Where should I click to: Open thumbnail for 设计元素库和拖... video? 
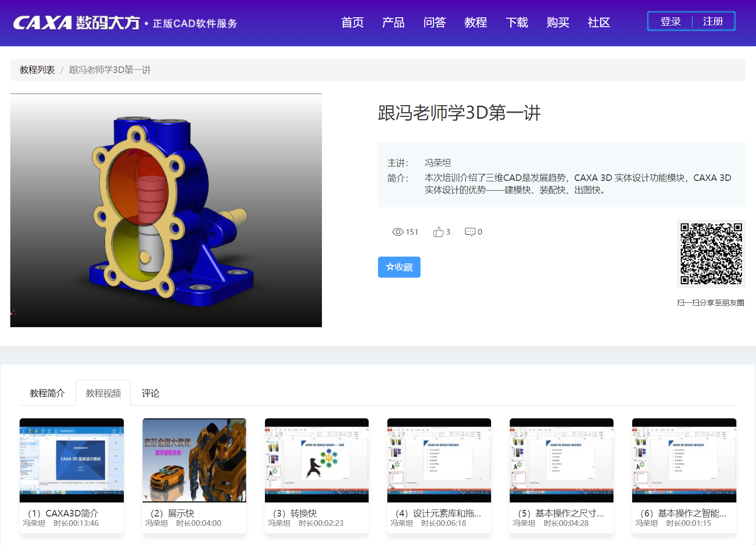click(x=439, y=460)
